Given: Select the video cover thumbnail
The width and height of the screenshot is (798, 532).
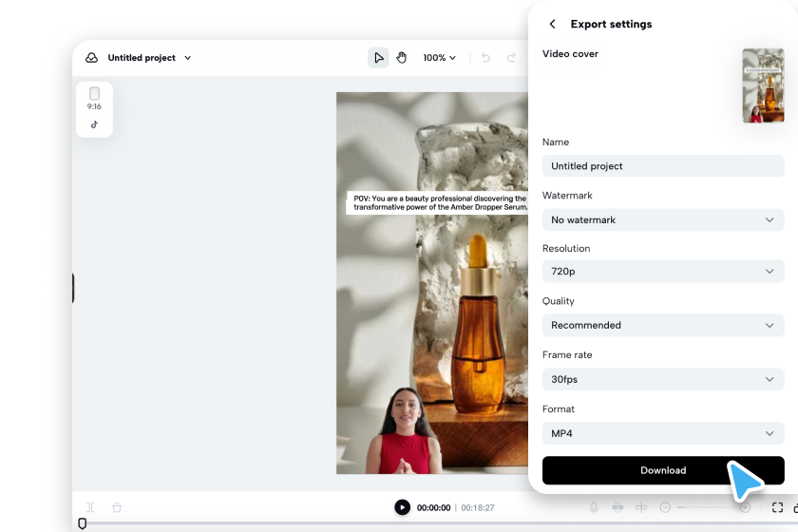Looking at the screenshot, I should (x=763, y=85).
